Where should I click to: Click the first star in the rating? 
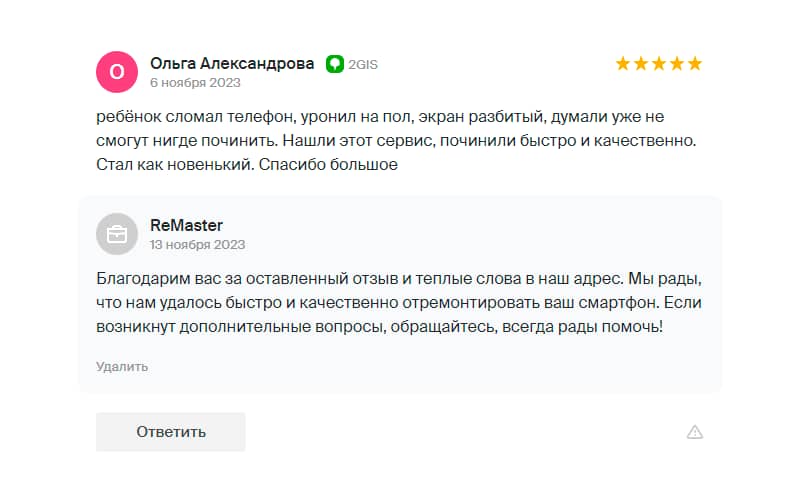tap(623, 64)
